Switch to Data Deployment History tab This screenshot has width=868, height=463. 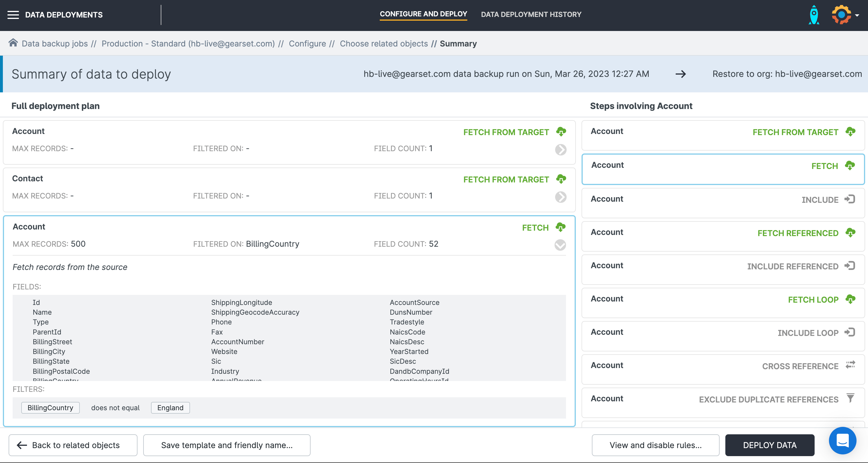pos(531,14)
